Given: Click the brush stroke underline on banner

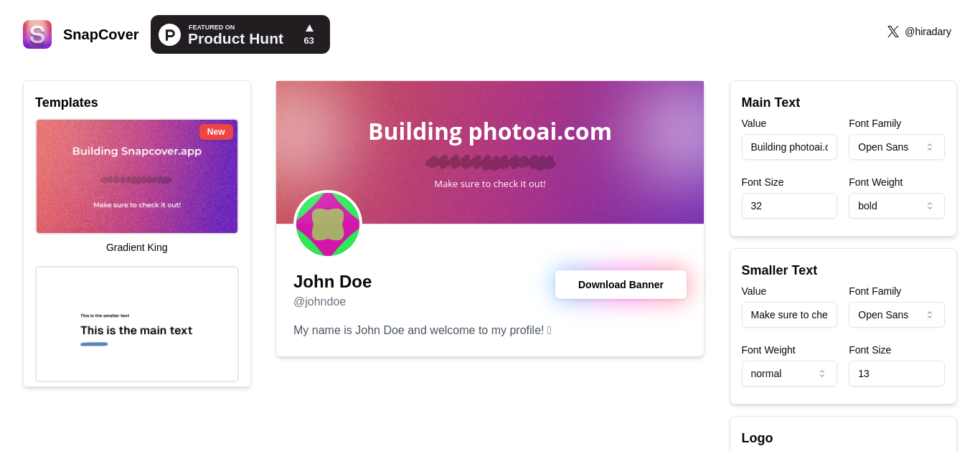Looking at the screenshot, I should tap(490, 163).
